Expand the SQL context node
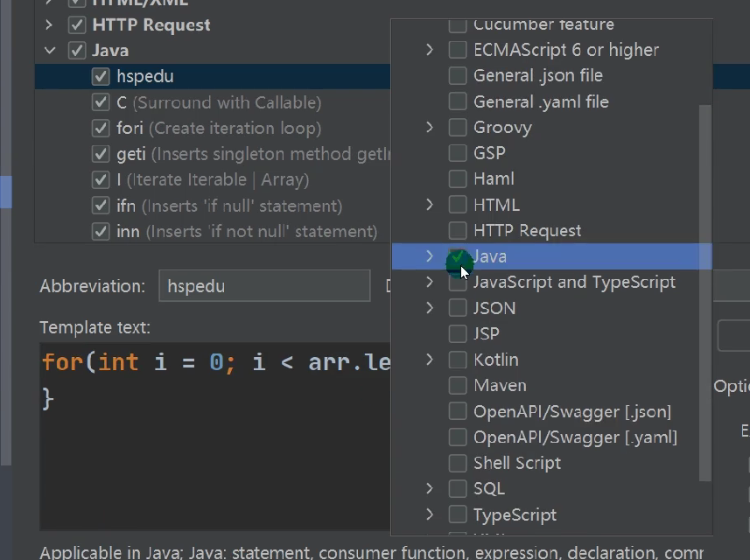The image size is (750, 560). point(430,488)
